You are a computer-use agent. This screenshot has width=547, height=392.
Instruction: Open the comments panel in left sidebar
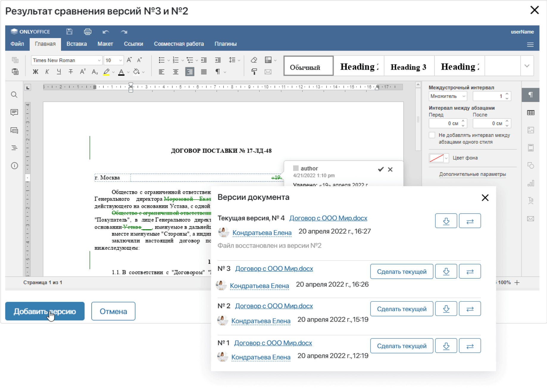click(x=14, y=112)
